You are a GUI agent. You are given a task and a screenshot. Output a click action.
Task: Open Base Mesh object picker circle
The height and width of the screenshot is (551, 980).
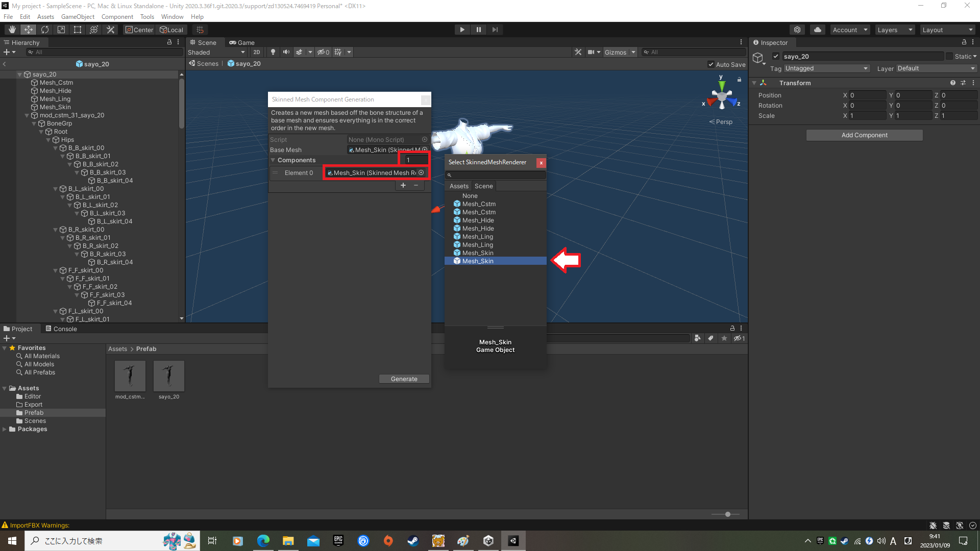click(425, 149)
